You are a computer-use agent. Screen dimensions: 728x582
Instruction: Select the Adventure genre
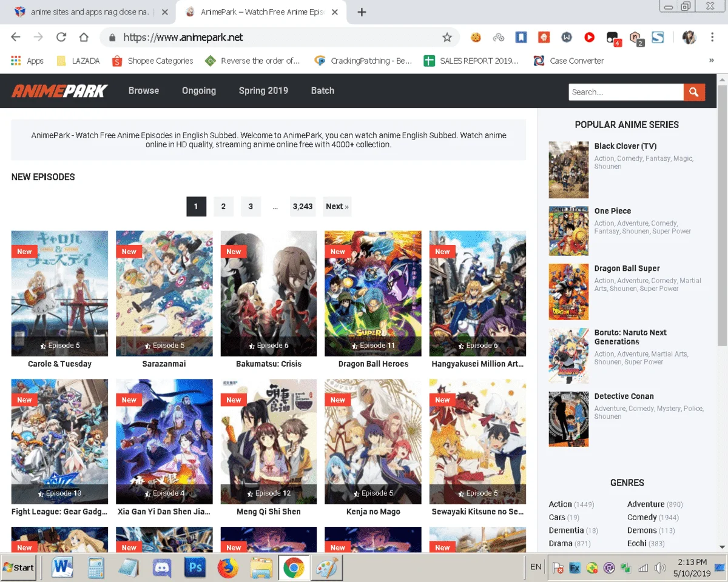point(645,504)
